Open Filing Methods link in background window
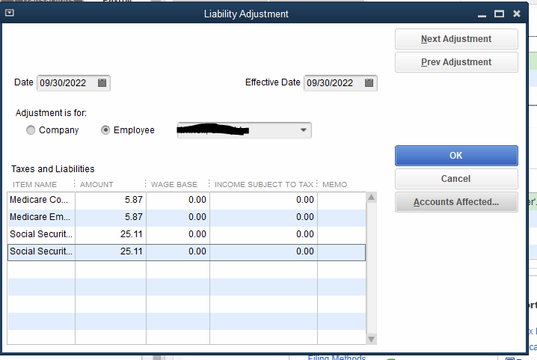The height and width of the screenshot is (360, 537). 337,358
